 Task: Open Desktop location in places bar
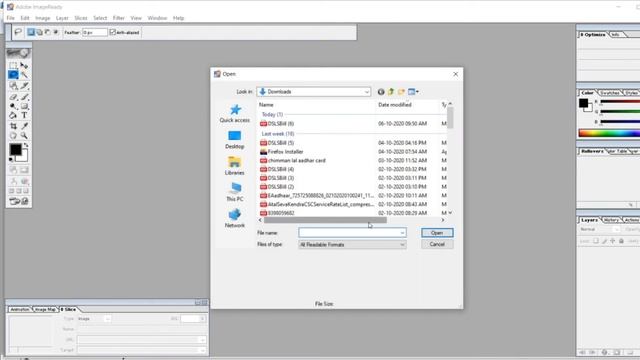(x=235, y=140)
